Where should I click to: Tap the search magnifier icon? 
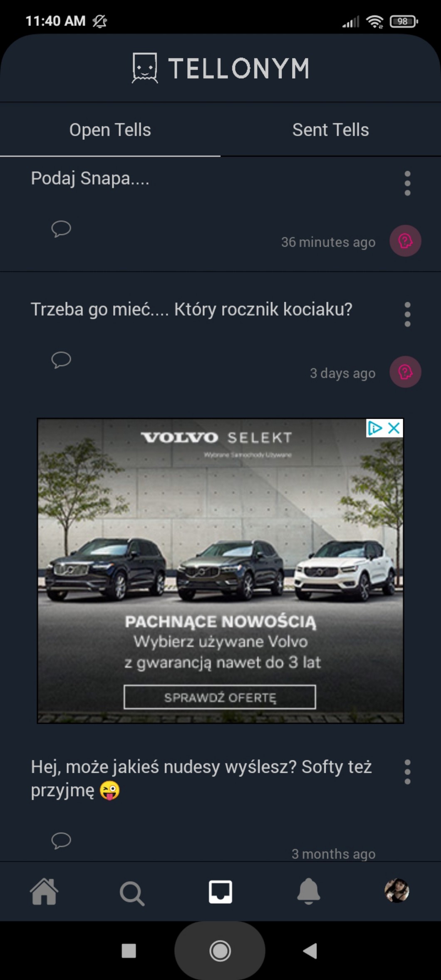[x=132, y=893]
